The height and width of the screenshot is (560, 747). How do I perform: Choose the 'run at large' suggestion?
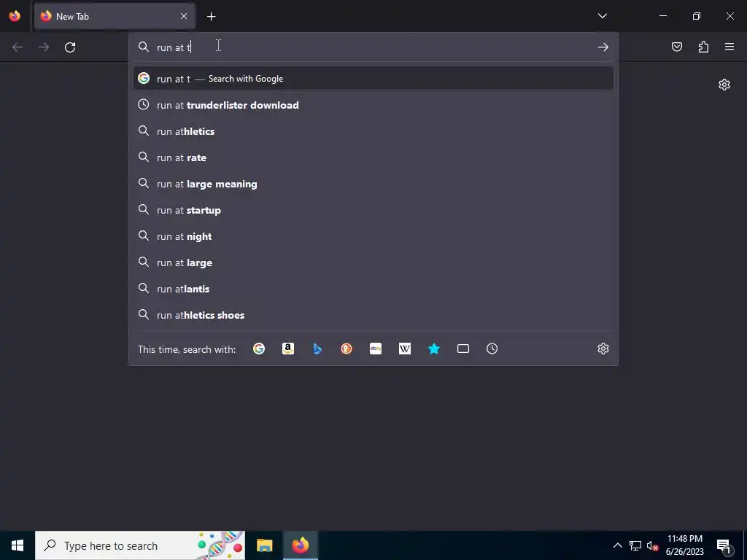point(373,262)
